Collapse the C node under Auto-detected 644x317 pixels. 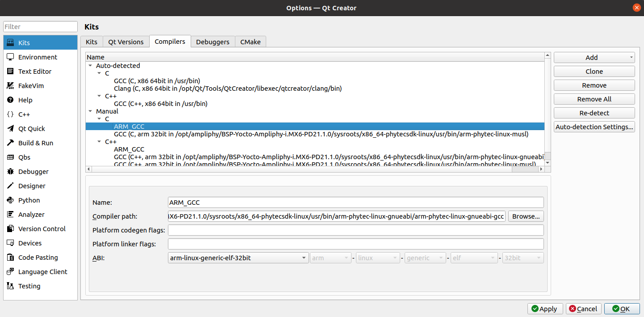(99, 73)
